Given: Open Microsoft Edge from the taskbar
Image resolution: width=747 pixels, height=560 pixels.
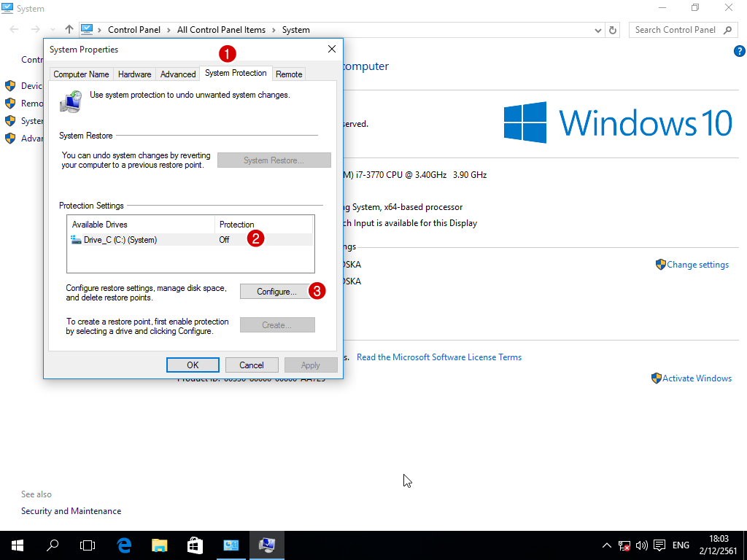Looking at the screenshot, I should (124, 545).
